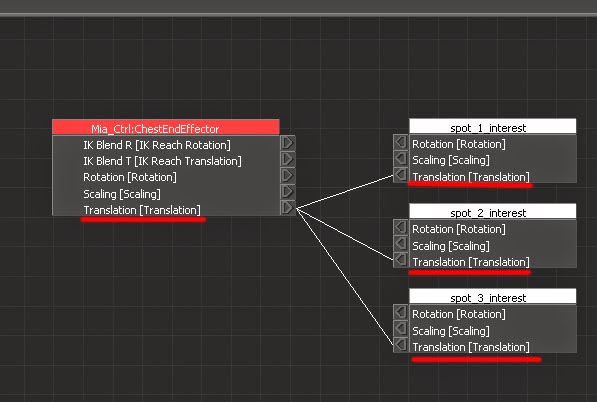Click spot_3_interest Scaling input connector
Image resolution: width=597 pixels, height=402 pixels.
pyautogui.click(x=401, y=328)
